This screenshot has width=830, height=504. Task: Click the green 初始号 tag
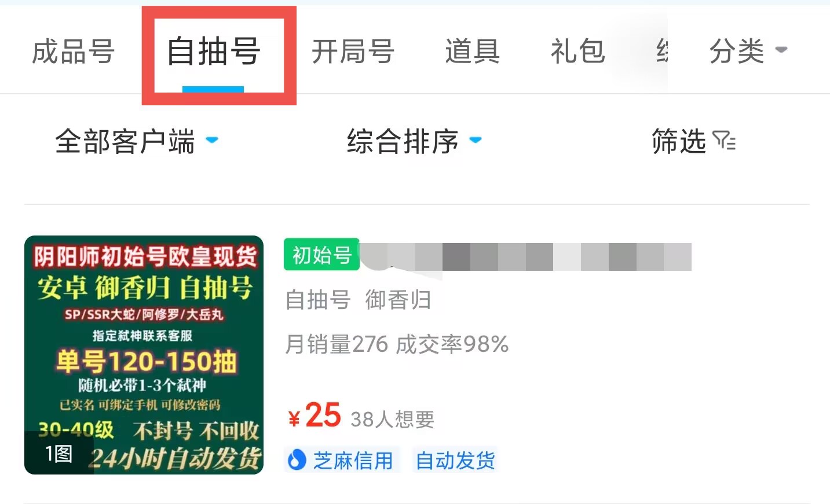[x=321, y=254]
